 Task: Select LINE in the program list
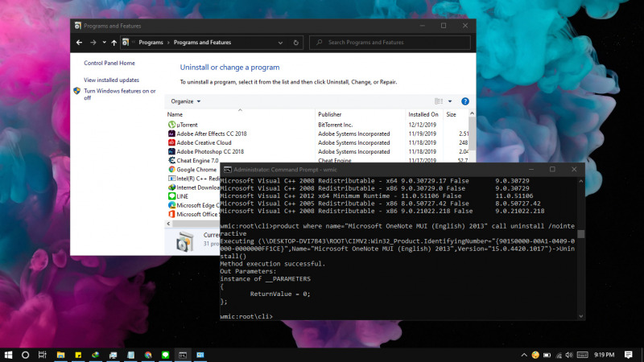tap(183, 196)
